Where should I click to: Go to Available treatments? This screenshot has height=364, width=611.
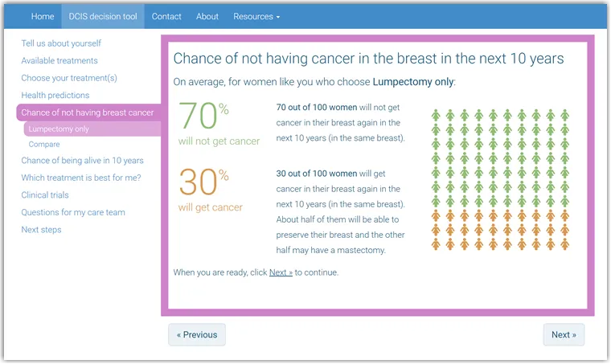click(59, 61)
